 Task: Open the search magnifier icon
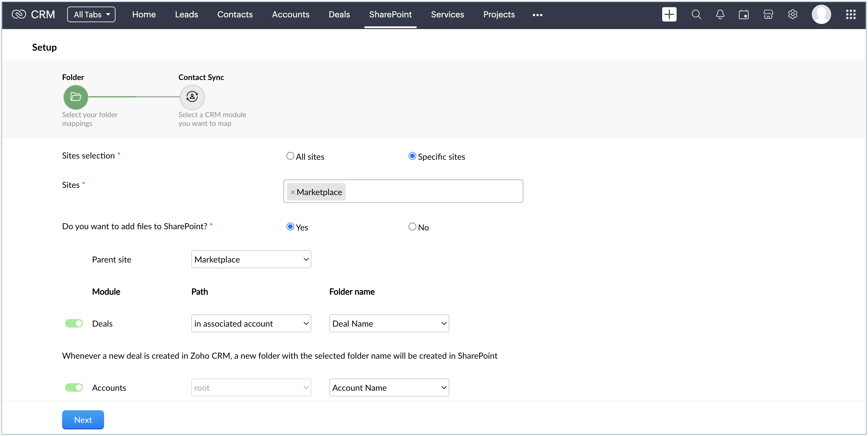(x=696, y=14)
